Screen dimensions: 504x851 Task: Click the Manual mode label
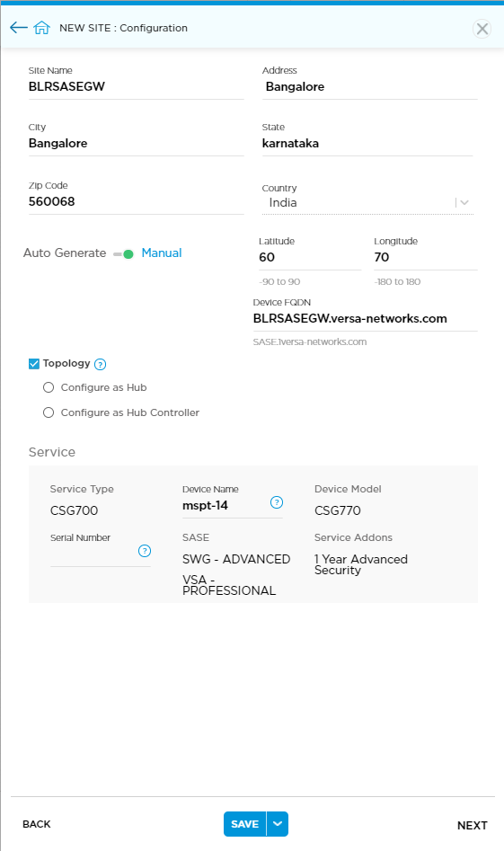[x=162, y=253]
